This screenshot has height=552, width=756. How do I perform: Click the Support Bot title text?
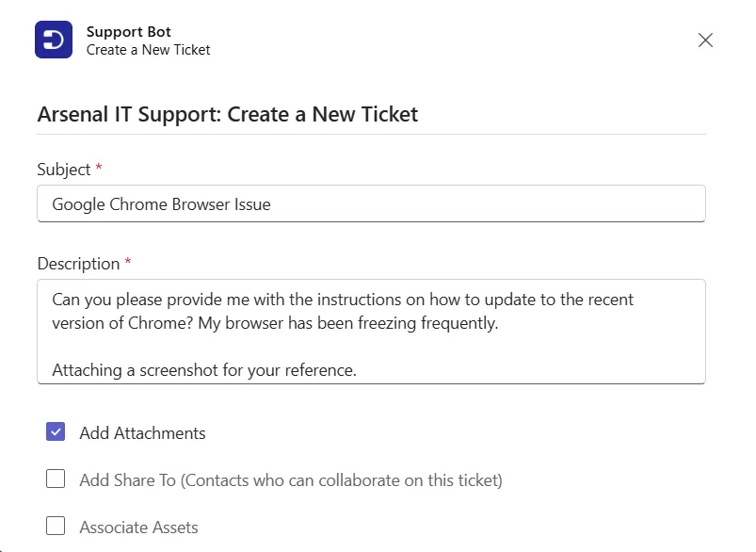128,31
